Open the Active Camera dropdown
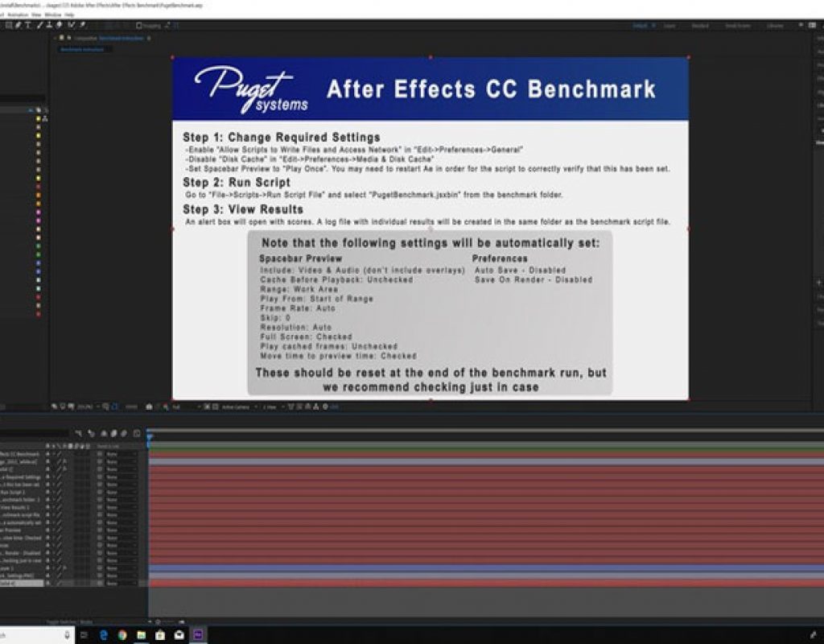Viewport: 824px width, 644px height. [239, 407]
